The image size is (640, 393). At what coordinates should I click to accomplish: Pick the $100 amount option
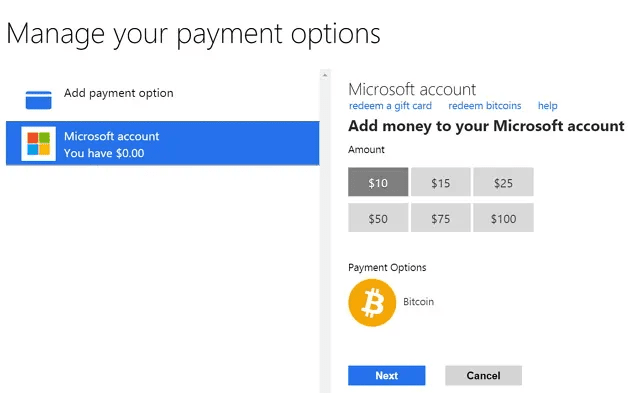503,218
